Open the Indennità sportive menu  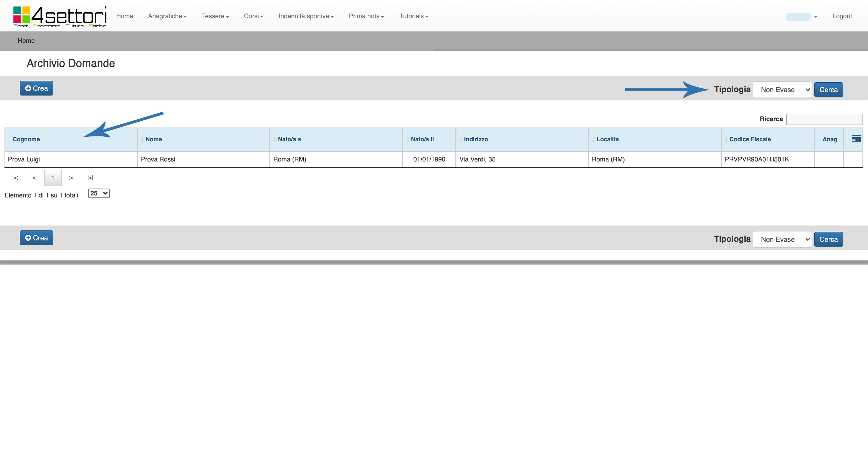point(306,16)
